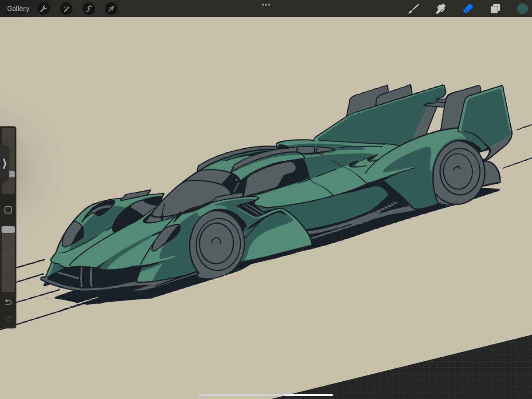This screenshot has height=399, width=532.
Task: Tap the sidebar Modify square button
Action: click(8, 209)
